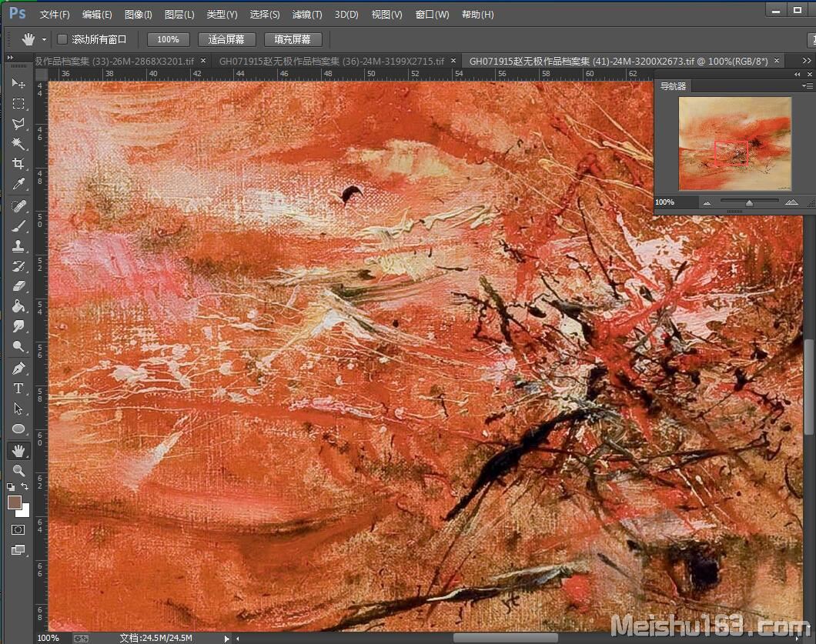Click the Navigator preview thumbnail

tap(735, 144)
